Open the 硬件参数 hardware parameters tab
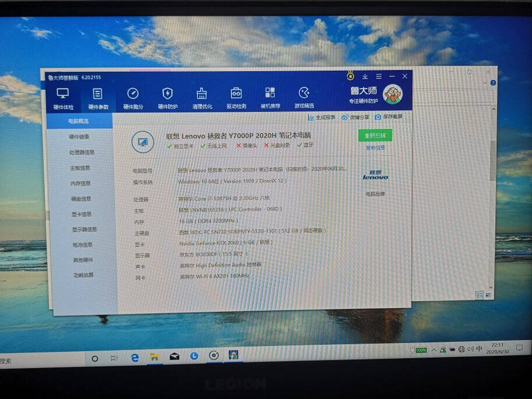Screen dimensions: 532x399 98,99
